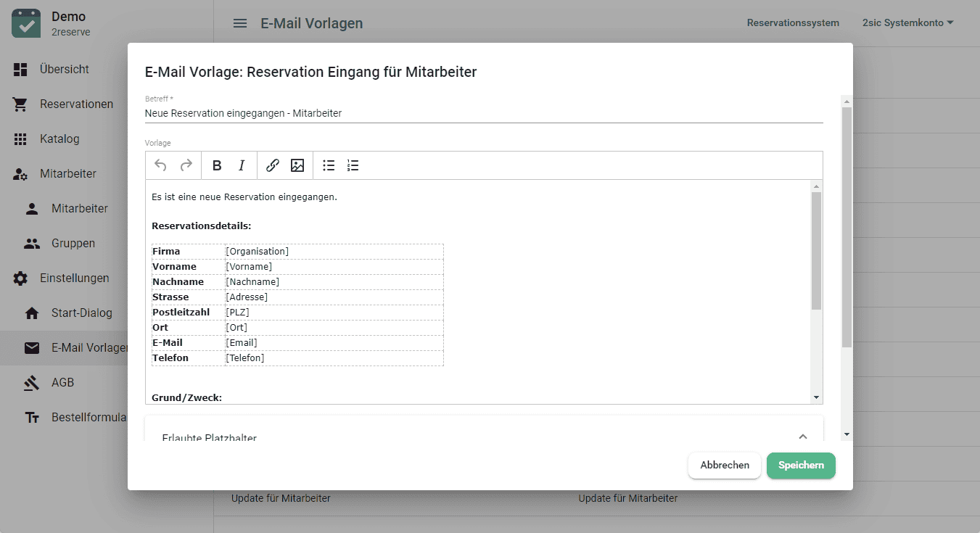980x533 pixels.
Task: Collapse the Erlaubte Platzhalter panel chevron
Action: [802, 437]
